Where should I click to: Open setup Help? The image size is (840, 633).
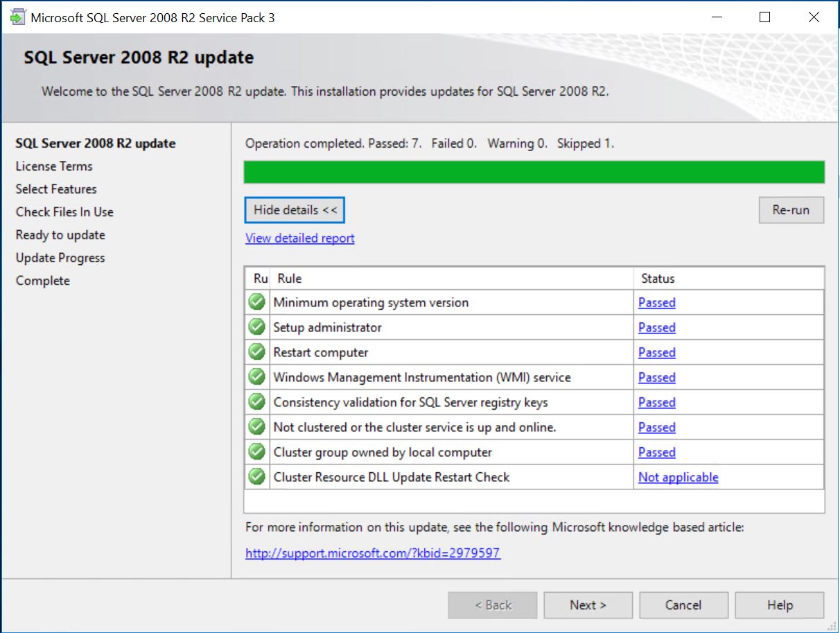click(780, 605)
